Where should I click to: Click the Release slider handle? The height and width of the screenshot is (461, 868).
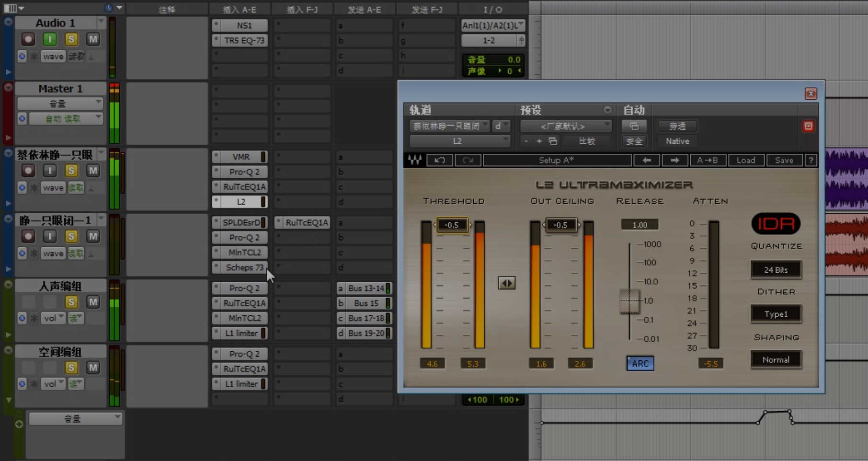tap(629, 301)
